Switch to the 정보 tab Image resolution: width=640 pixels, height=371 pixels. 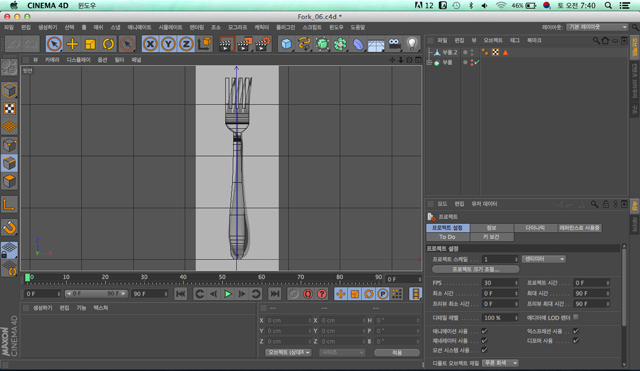click(x=491, y=228)
